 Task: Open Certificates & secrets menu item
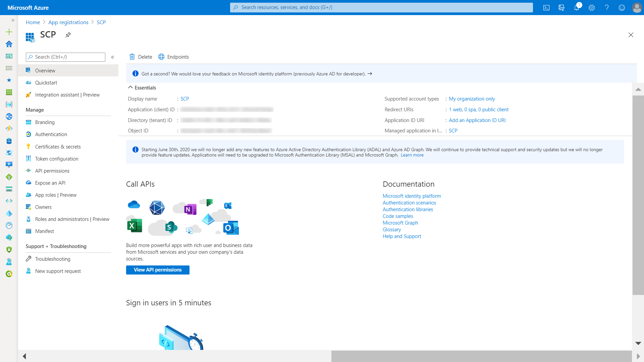pyautogui.click(x=58, y=147)
